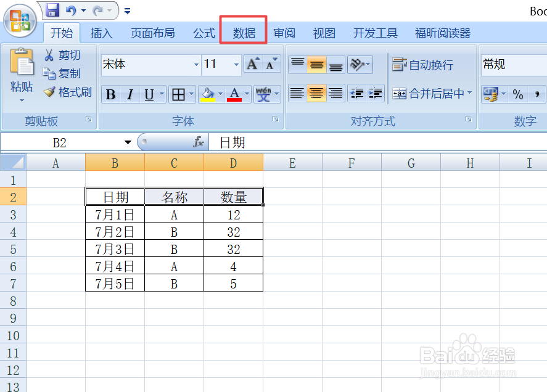Click the Copy (复制) icon
The width and height of the screenshot is (547, 392).
pyautogui.click(x=59, y=73)
